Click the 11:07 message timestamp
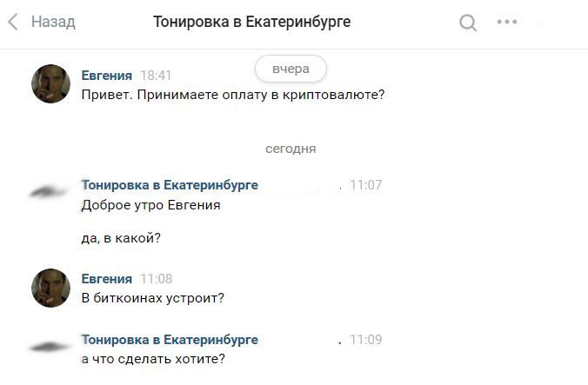 (366, 184)
